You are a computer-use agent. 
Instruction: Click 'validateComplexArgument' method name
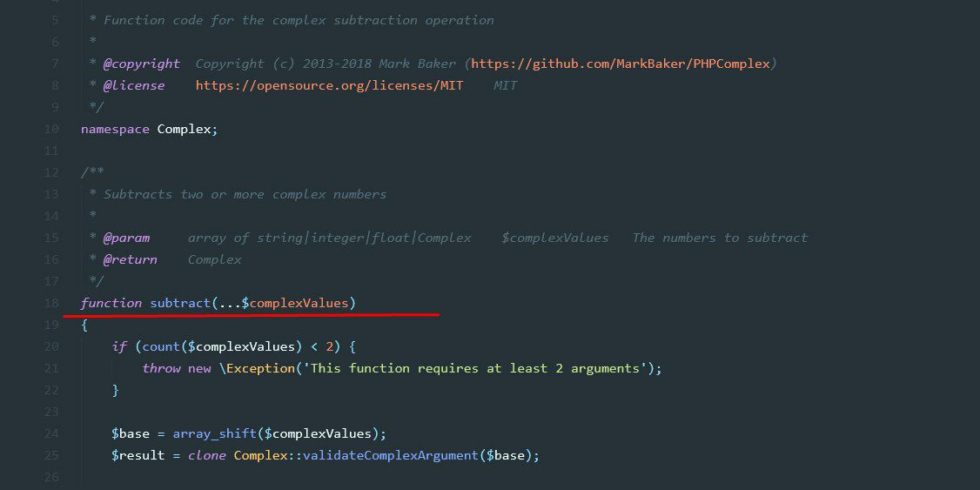[x=391, y=456]
